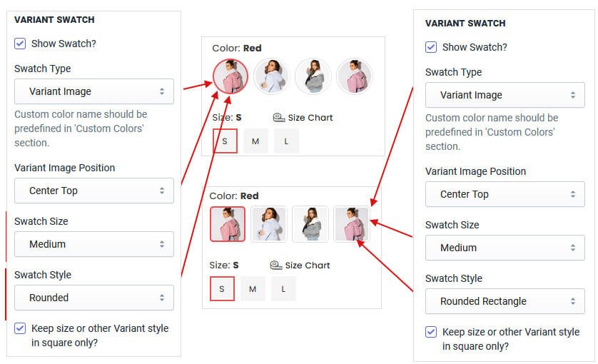The width and height of the screenshot is (598, 364).
Task: Expand the Swatch Style dropdown set to Rounded Rectangle
Action: (505, 301)
